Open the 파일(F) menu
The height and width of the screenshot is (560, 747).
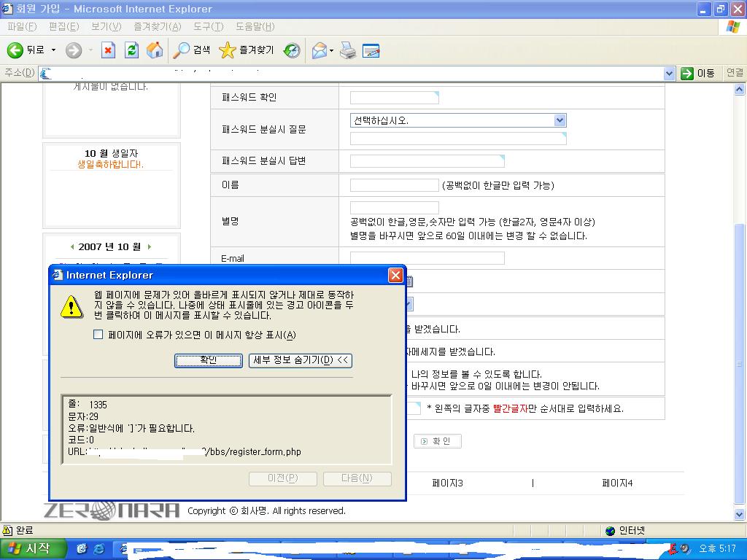coord(21,26)
